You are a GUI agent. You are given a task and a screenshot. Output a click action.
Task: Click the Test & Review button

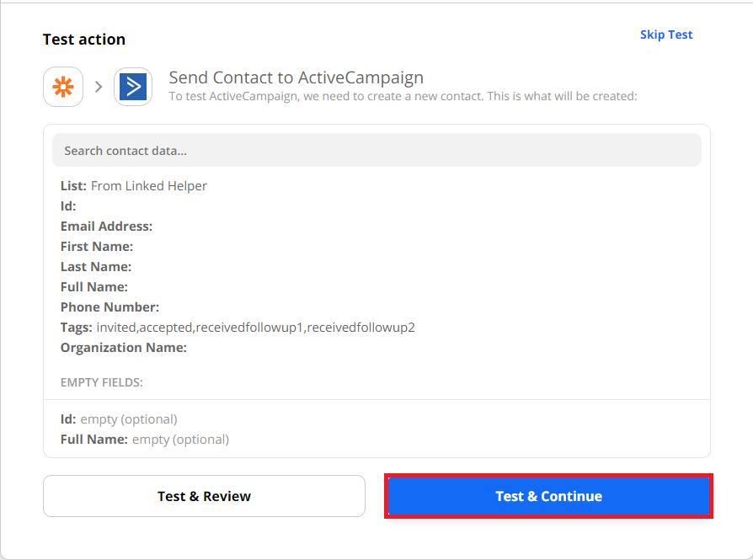[x=204, y=496]
